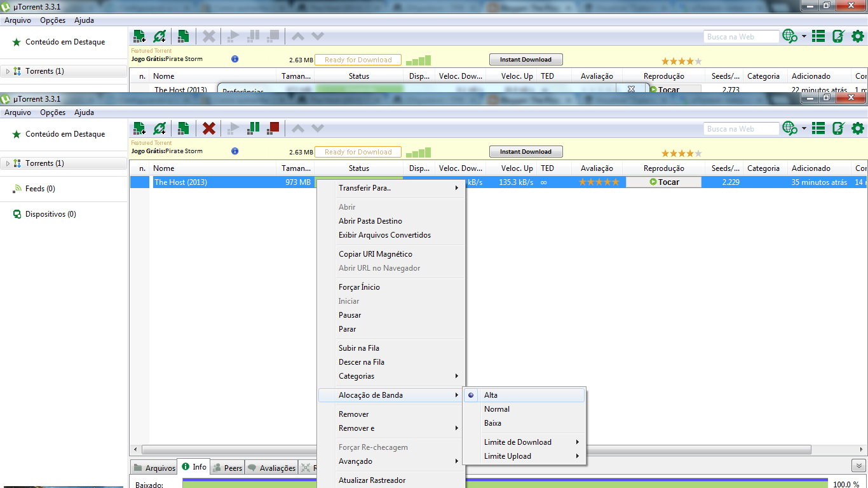Screen dimensions: 868x488
Task: Click Instant Download button in background window
Action: pyautogui.click(x=526, y=60)
